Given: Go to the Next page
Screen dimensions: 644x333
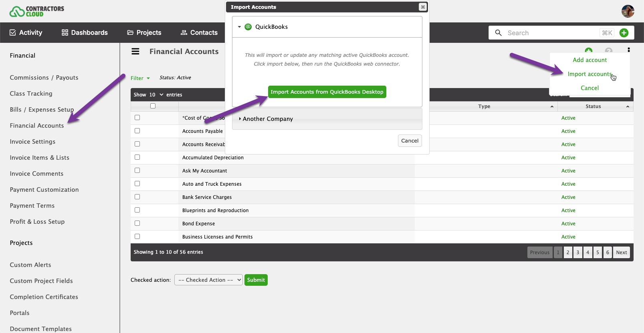Looking at the screenshot, I should [x=622, y=252].
